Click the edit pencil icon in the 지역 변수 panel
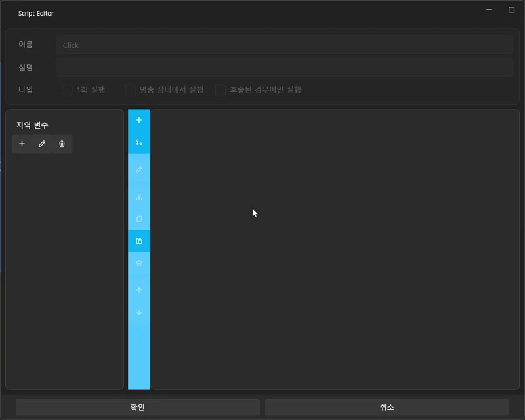This screenshot has width=525, height=420. point(41,143)
